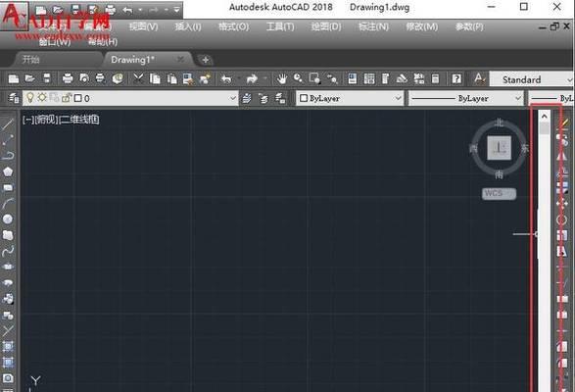575x392 pixels.
Task: Open the 格式(O) menu
Action: coord(233,26)
